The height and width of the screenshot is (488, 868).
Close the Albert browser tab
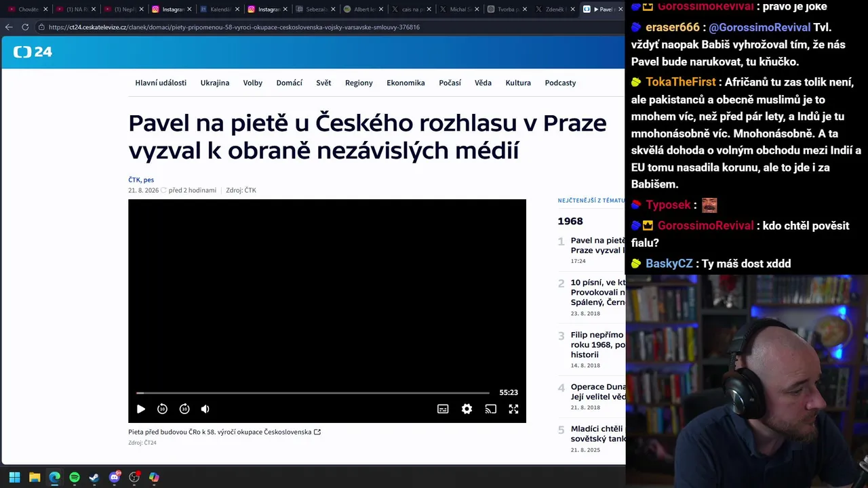click(381, 9)
